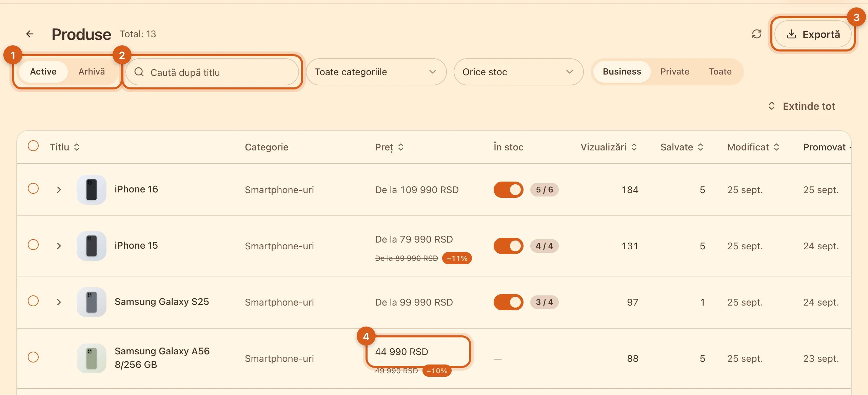
Task: Refresh the products list
Action: point(756,34)
